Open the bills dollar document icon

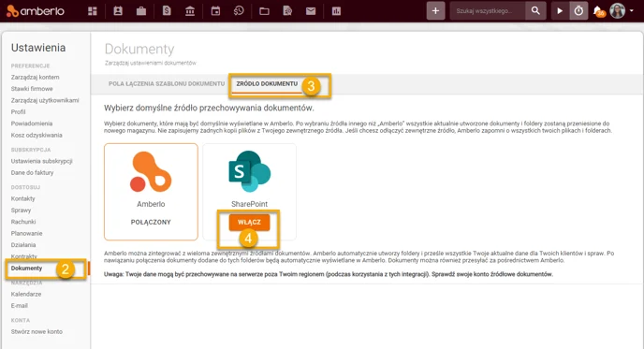tap(167, 11)
